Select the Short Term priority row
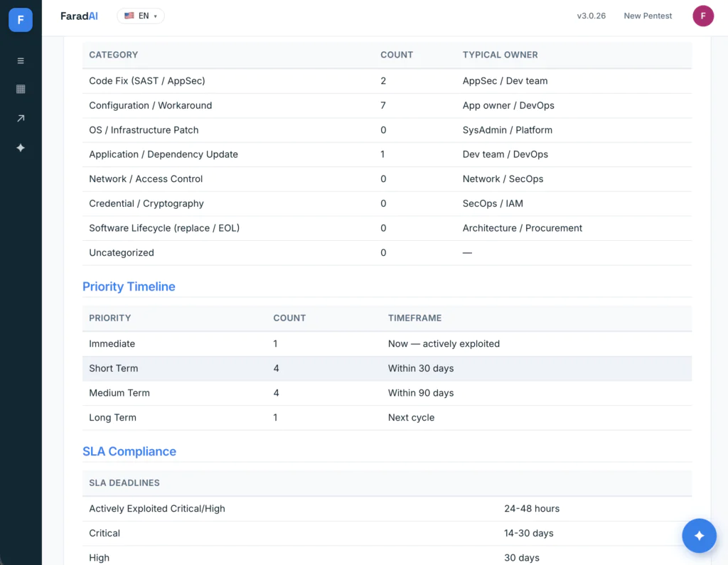 (387, 368)
